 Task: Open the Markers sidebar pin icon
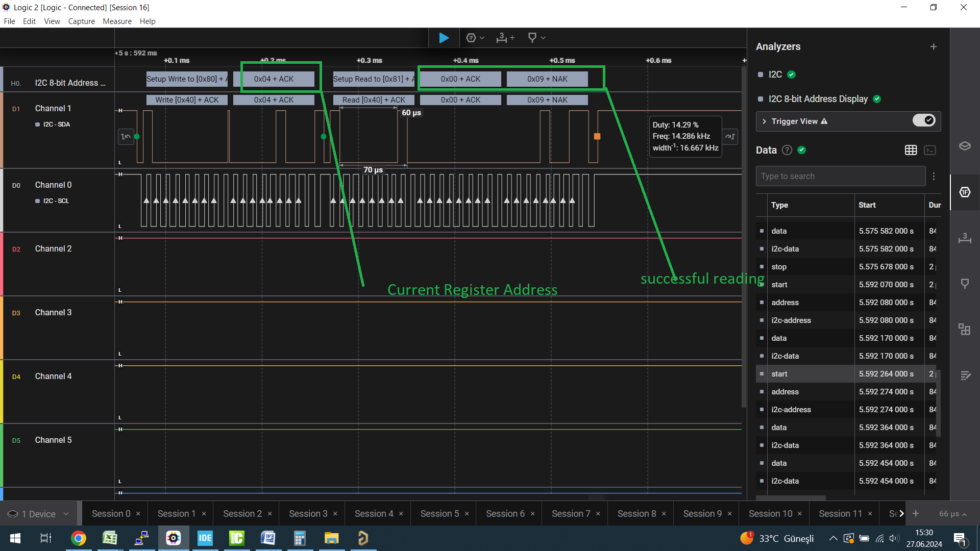coord(965,284)
